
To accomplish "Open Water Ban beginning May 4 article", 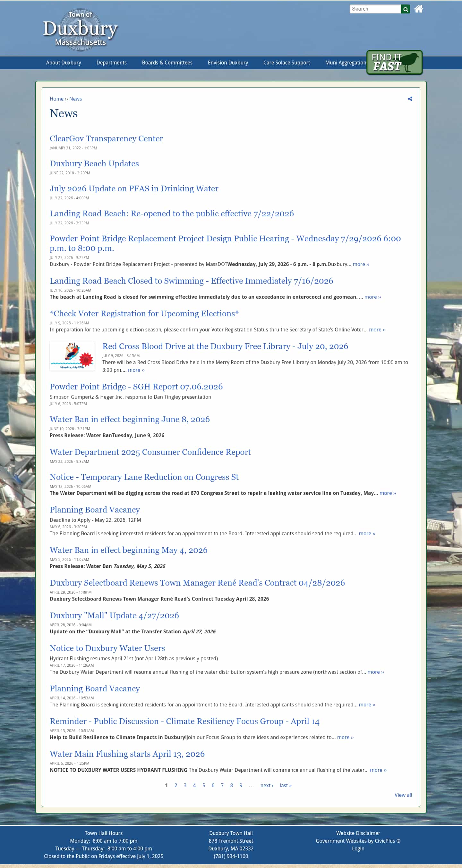I will click(128, 550).
